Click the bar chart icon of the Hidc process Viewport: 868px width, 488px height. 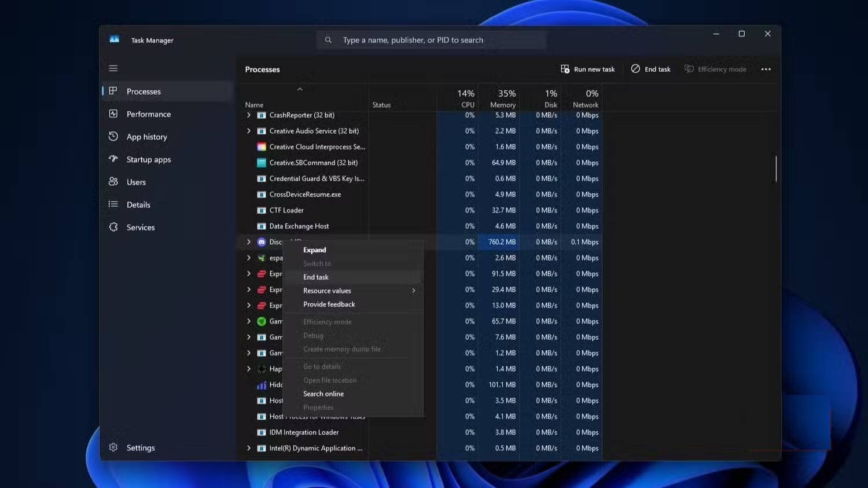262,385
